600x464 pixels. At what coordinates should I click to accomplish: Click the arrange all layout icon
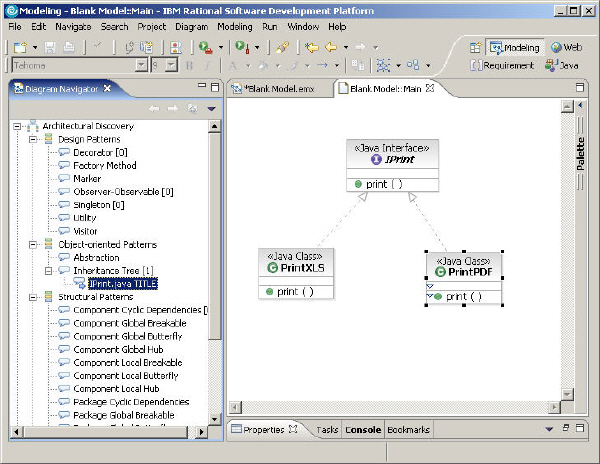[x=383, y=66]
